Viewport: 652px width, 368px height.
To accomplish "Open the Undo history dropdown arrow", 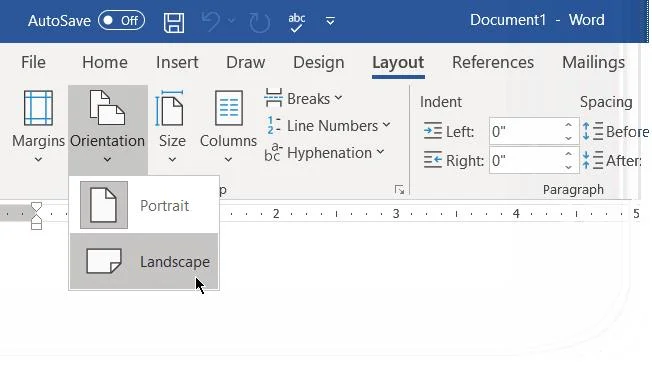I will point(232,21).
